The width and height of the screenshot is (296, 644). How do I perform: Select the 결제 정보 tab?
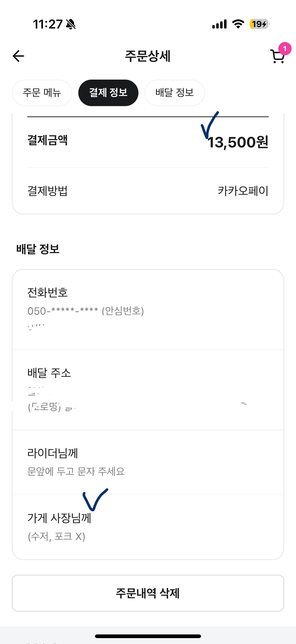[x=108, y=93]
